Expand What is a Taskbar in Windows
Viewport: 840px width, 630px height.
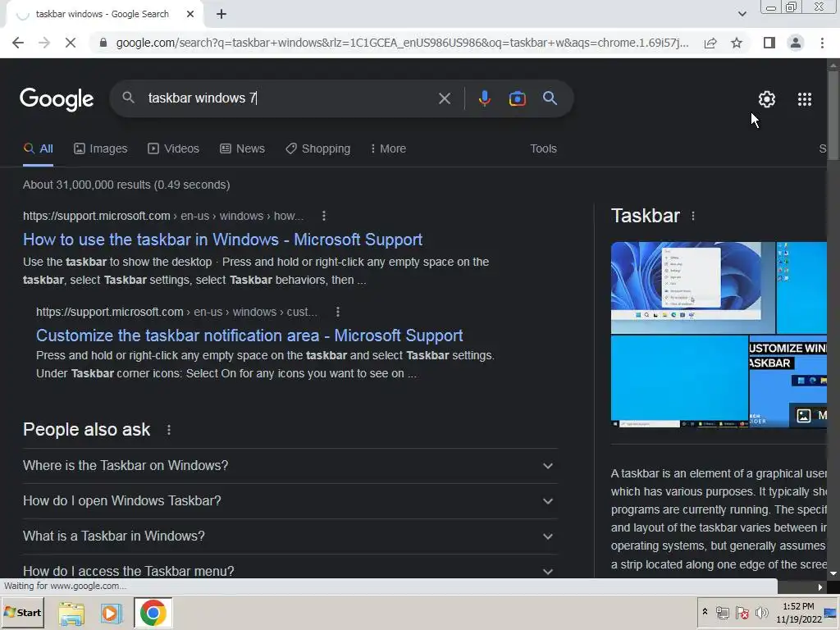click(290, 536)
